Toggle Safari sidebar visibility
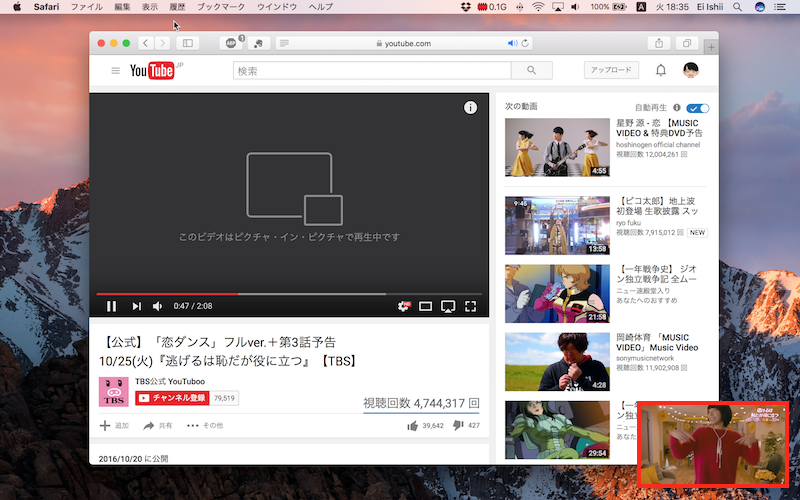This screenshot has height=500, width=800. 187,43
